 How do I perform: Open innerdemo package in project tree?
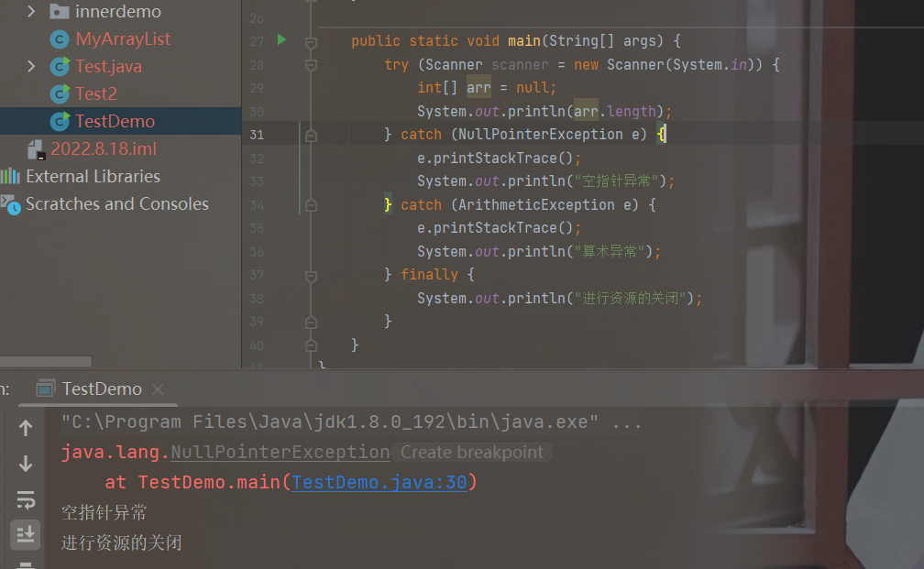pos(118,11)
